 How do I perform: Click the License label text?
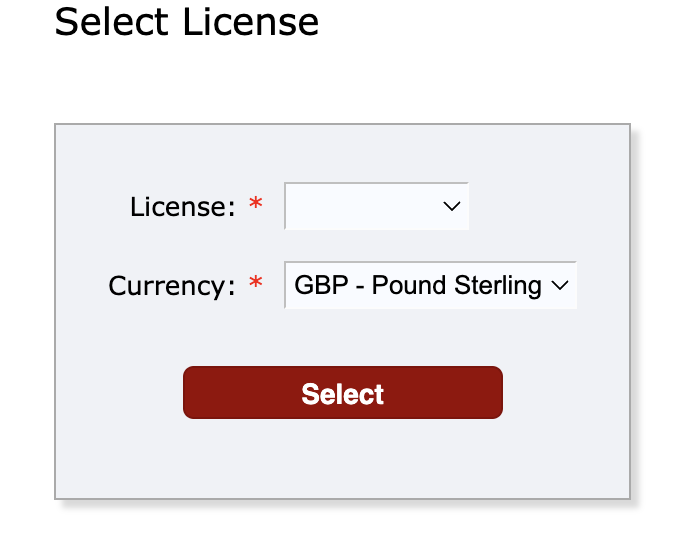pos(182,207)
